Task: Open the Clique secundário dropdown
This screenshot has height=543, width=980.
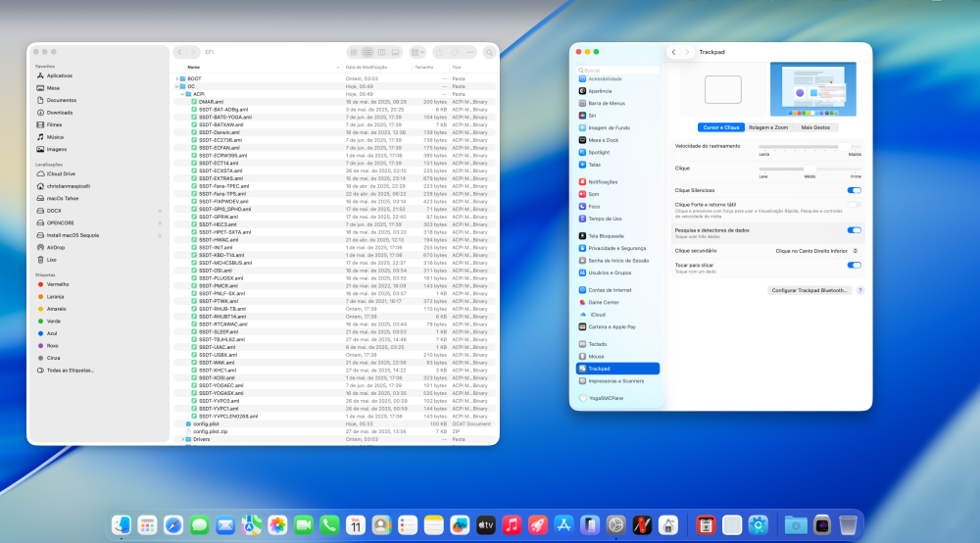Action: point(817,251)
